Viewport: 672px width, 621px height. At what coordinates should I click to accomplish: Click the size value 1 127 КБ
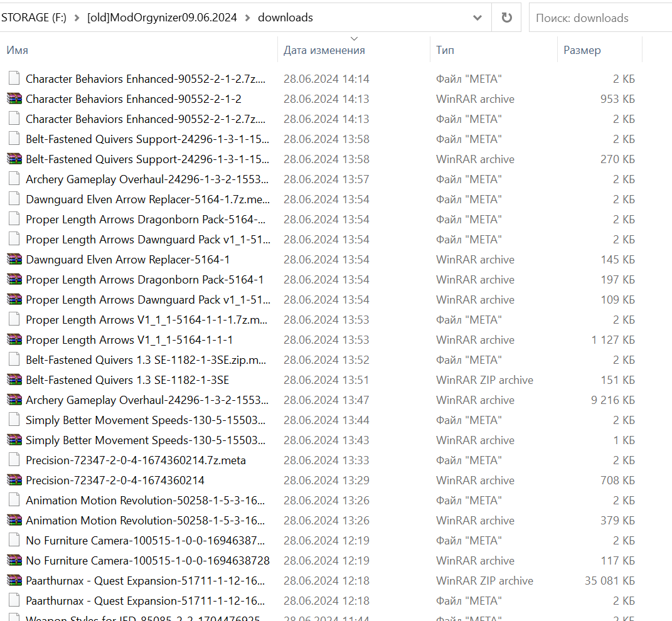pyautogui.click(x=613, y=340)
